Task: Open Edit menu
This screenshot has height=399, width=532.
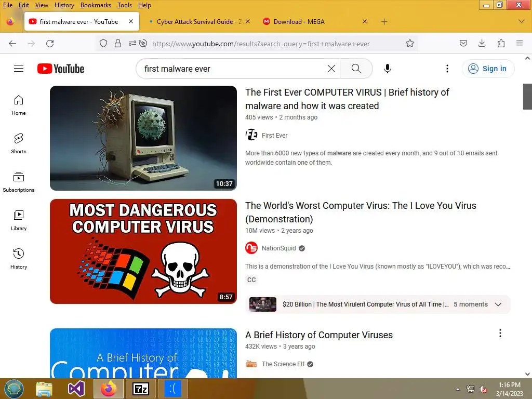Action: [x=23, y=5]
